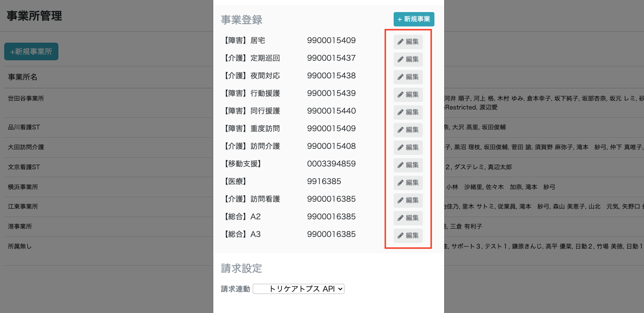Open the 請求連動 dropdown showing トリケアトプス API
The height and width of the screenshot is (313, 644).
point(299,288)
